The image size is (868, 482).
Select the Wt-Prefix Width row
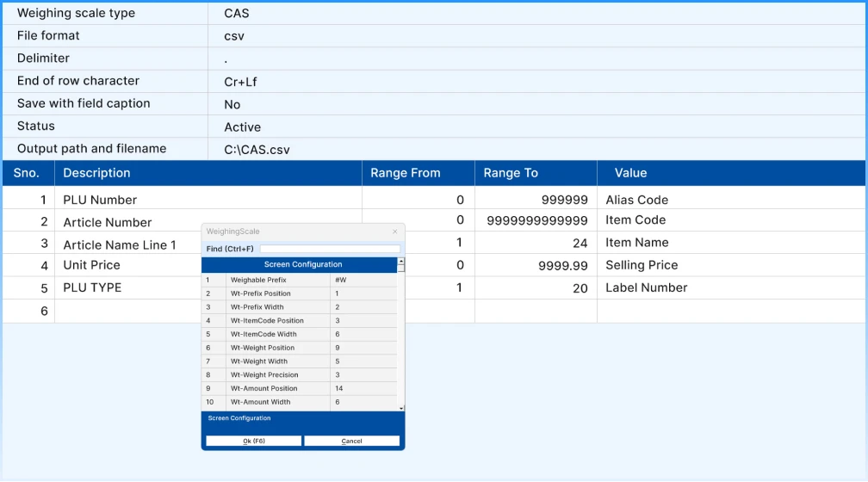300,307
